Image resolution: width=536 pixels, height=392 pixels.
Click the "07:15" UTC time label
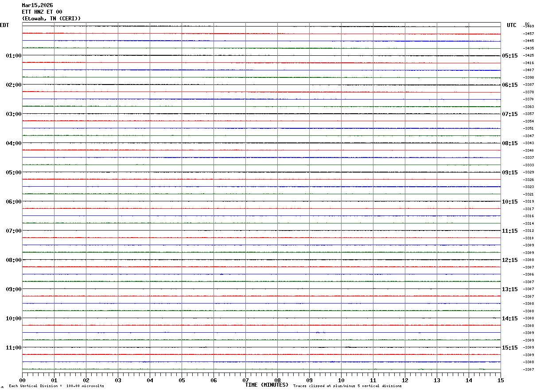tap(510, 114)
